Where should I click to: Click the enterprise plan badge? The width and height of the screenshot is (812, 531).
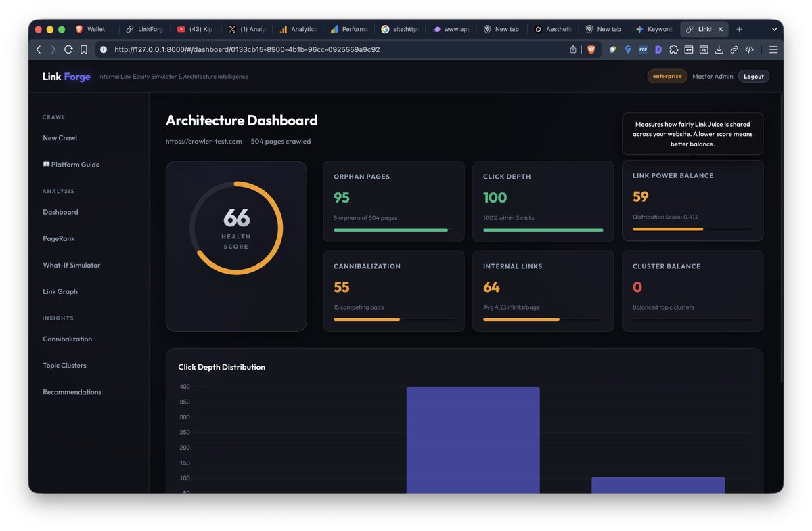click(667, 77)
